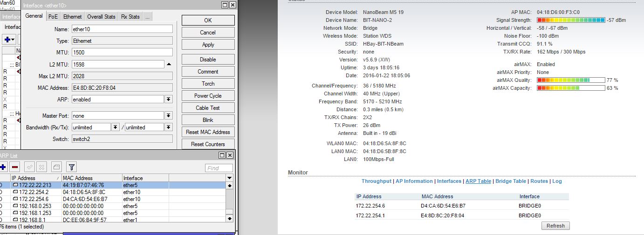Click the filter funnel icon in ARP List

pyautogui.click(x=71, y=167)
